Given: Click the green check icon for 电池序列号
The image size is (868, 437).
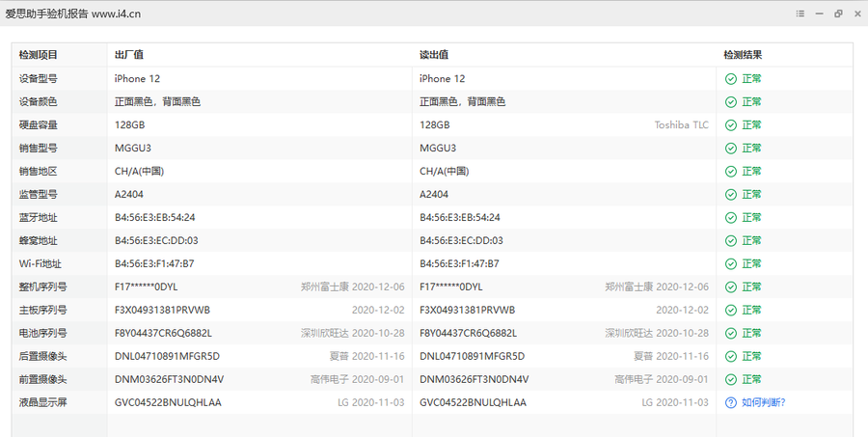Looking at the screenshot, I should tap(731, 333).
